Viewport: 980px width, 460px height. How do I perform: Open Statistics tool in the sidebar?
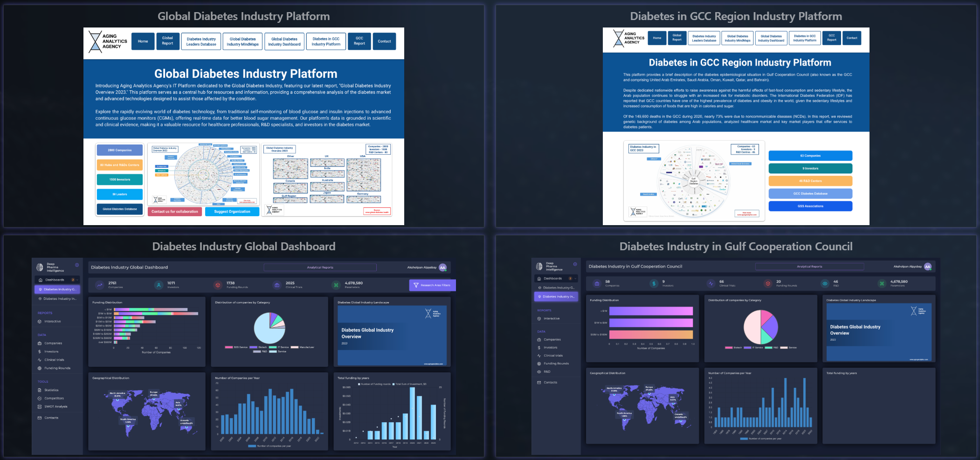[40, 390]
